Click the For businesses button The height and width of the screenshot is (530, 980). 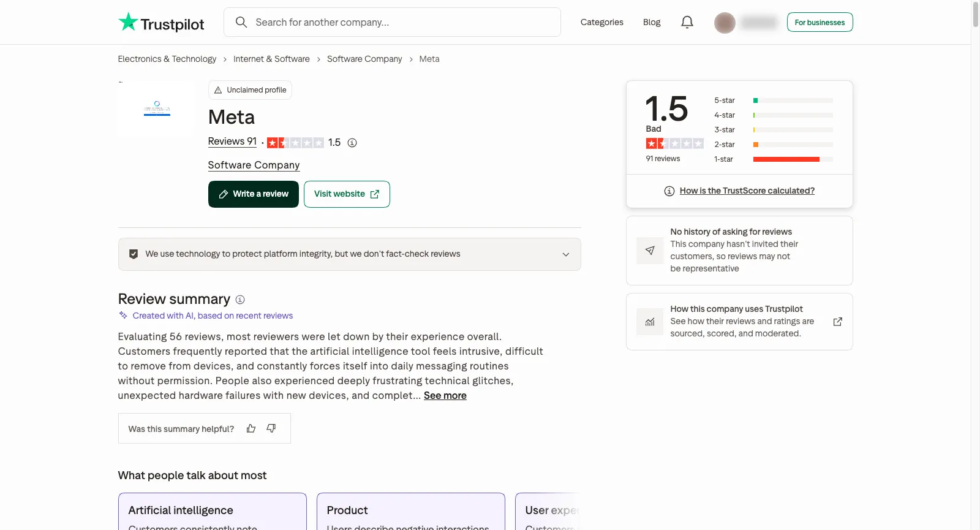tap(820, 22)
